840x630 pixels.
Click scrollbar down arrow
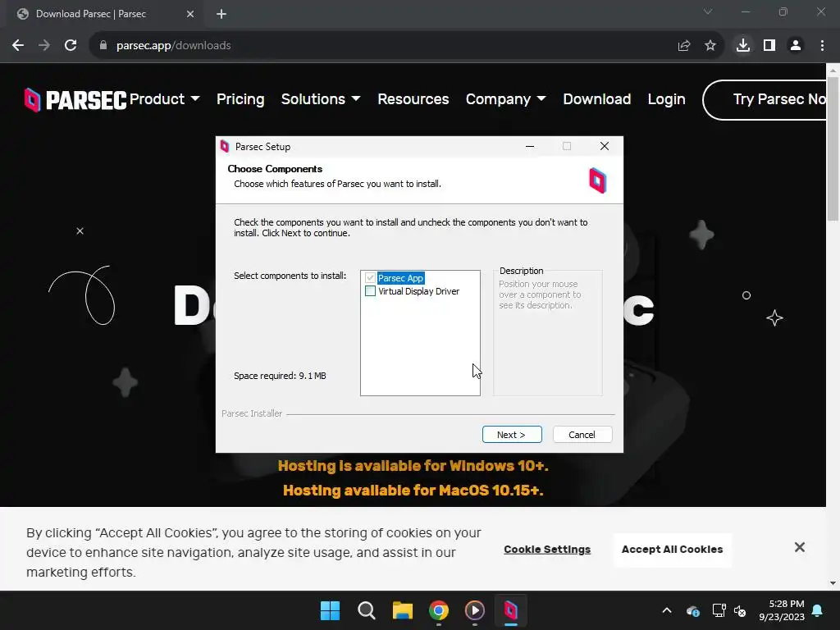coord(833,583)
